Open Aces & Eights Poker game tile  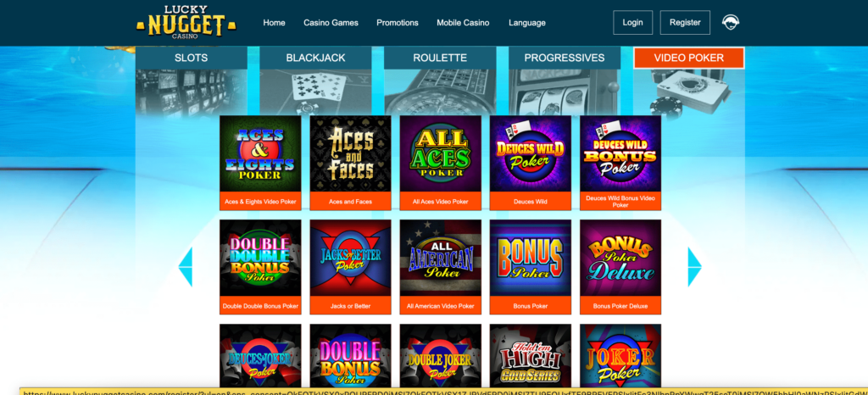point(260,153)
